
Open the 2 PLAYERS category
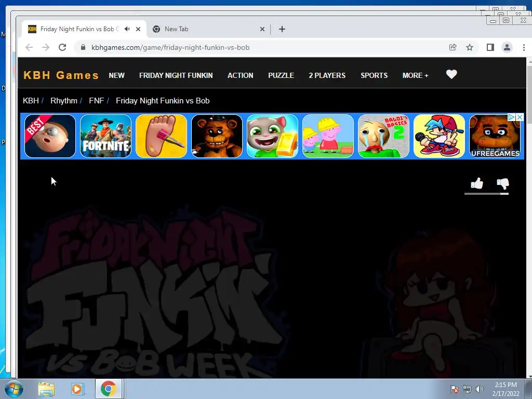[327, 75]
